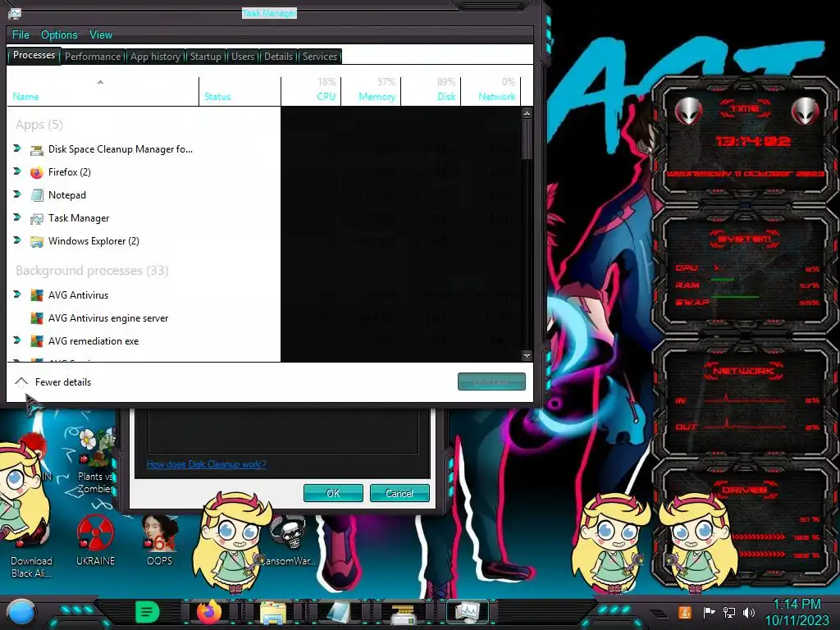Viewport: 840px width, 630px height.
Task: Expand Disk Space Cleanup Manager process group
Action: (x=17, y=148)
